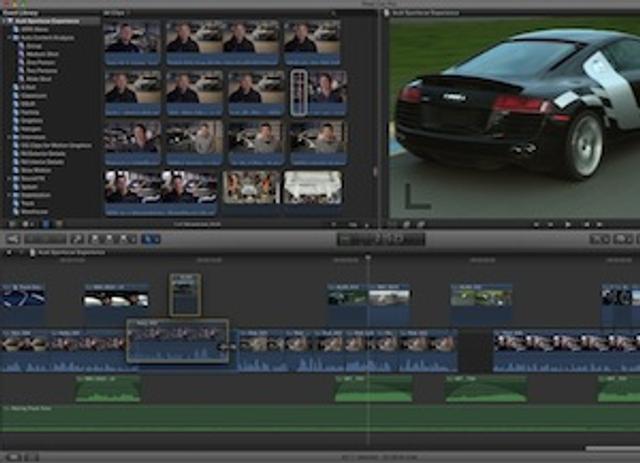Select the Sprint keyword collection

coord(29,187)
